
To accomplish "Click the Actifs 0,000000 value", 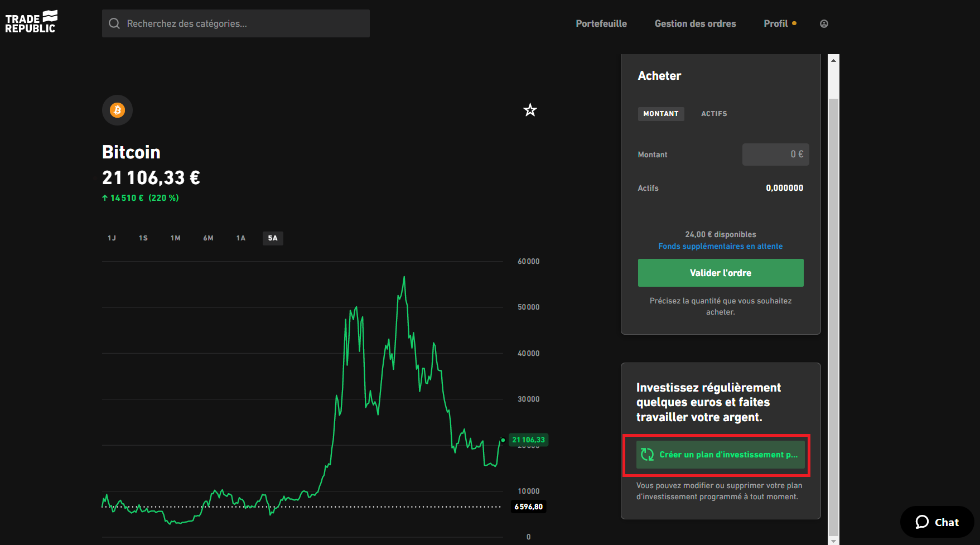I will coord(785,188).
